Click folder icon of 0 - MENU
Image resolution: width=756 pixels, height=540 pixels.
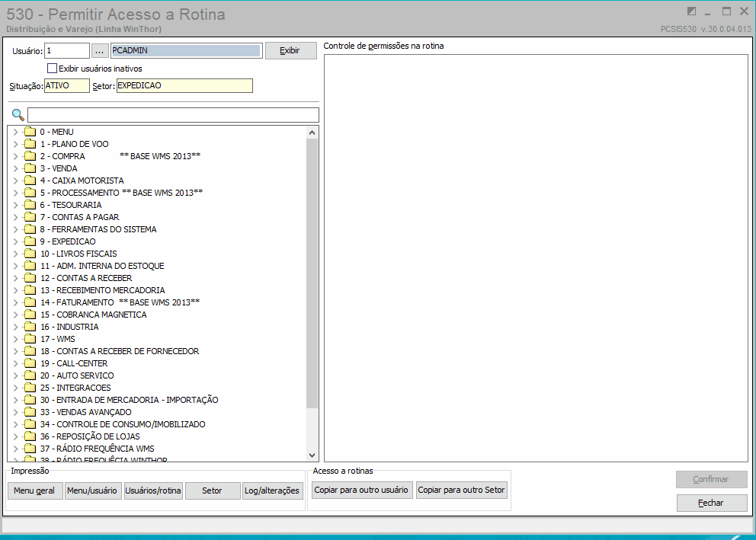(x=30, y=132)
